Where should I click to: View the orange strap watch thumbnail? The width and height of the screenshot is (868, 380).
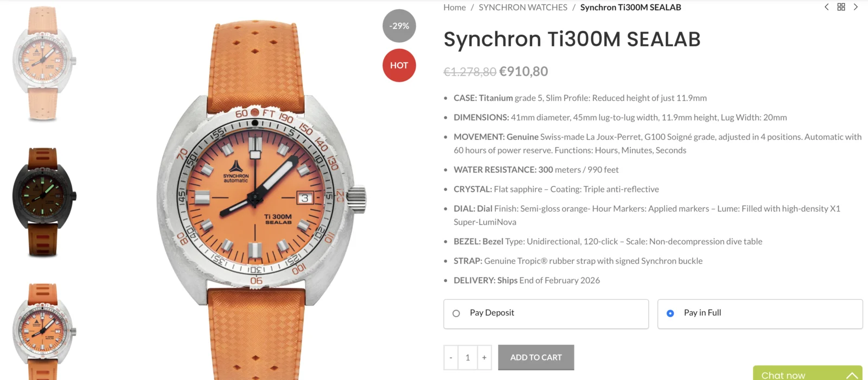[43, 331]
